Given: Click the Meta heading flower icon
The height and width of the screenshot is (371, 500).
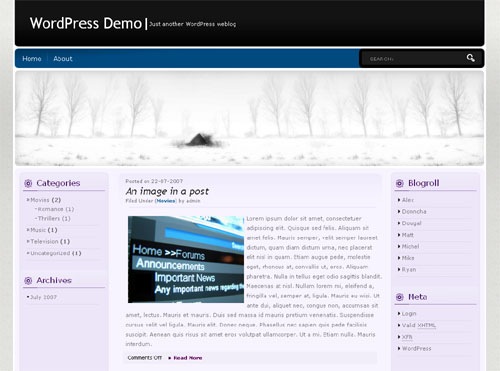Looking at the screenshot, I should coord(400,297).
